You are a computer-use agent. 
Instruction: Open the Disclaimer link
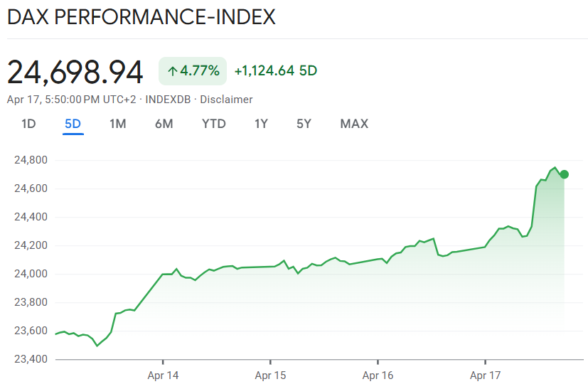226,100
